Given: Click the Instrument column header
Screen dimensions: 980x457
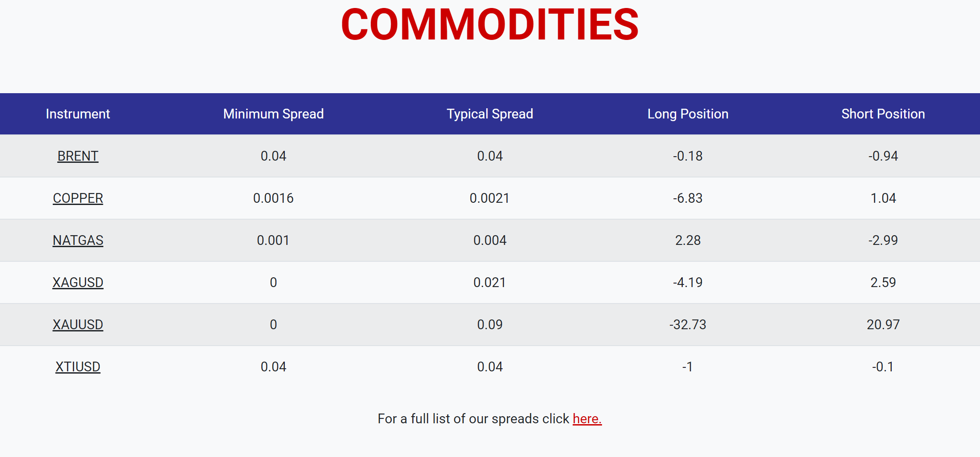Looking at the screenshot, I should click(x=78, y=114).
